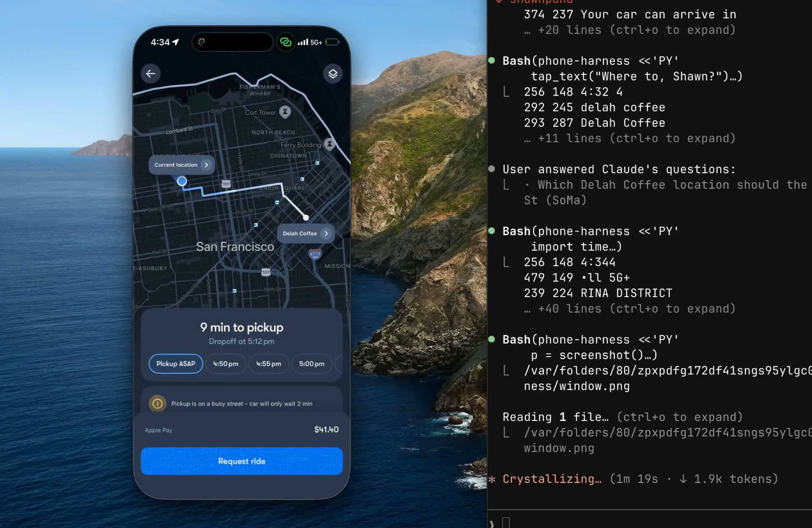The width and height of the screenshot is (812, 528).
Task: Tap the Chinatown map label
Action: 288,156
